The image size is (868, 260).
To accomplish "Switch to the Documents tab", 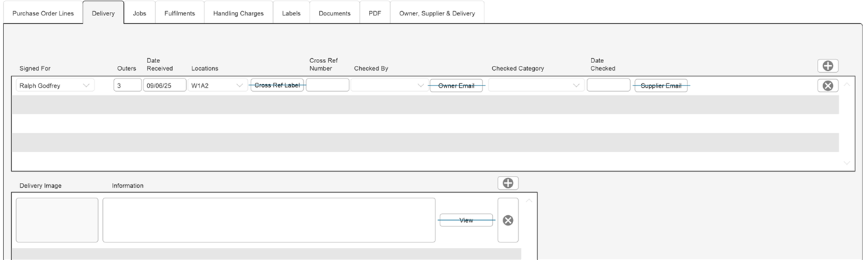I will [335, 13].
